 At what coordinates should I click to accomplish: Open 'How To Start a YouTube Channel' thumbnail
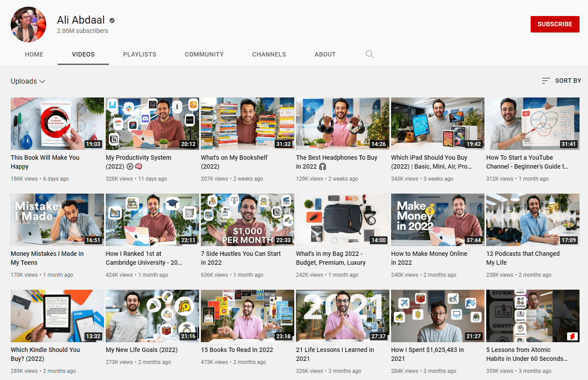point(533,124)
